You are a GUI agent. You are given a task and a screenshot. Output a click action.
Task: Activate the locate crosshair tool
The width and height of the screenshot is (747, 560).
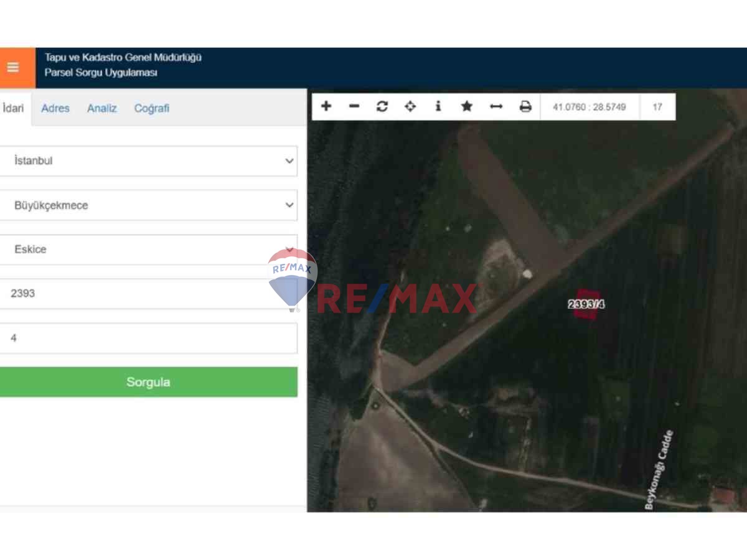(410, 106)
